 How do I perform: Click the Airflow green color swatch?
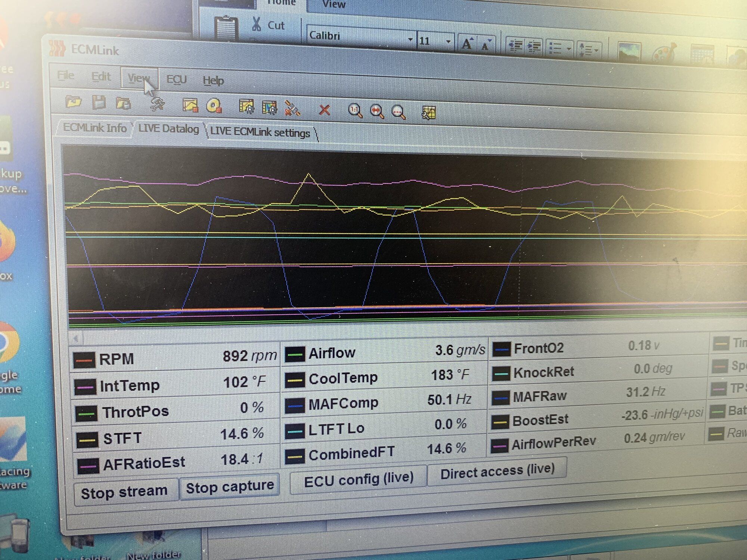(x=295, y=354)
